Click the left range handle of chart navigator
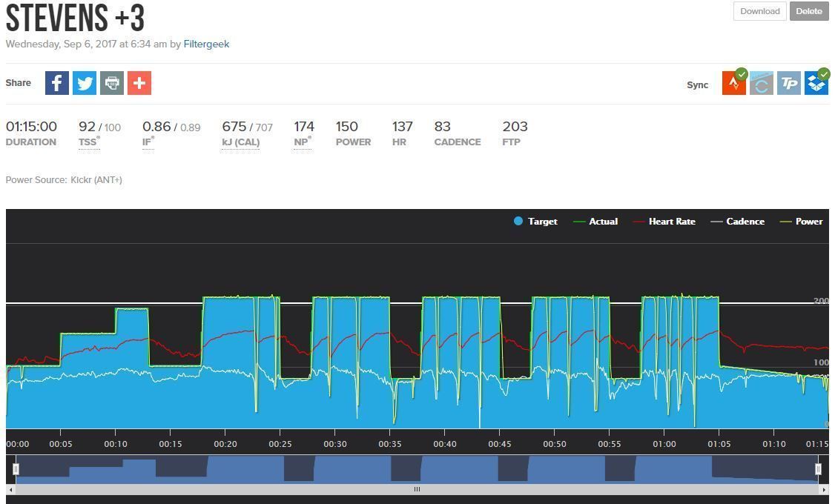 [16, 469]
